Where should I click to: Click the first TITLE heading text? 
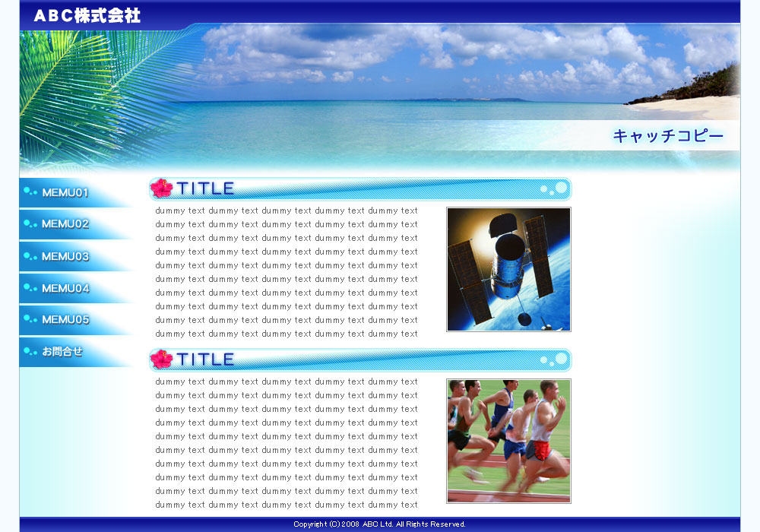205,188
